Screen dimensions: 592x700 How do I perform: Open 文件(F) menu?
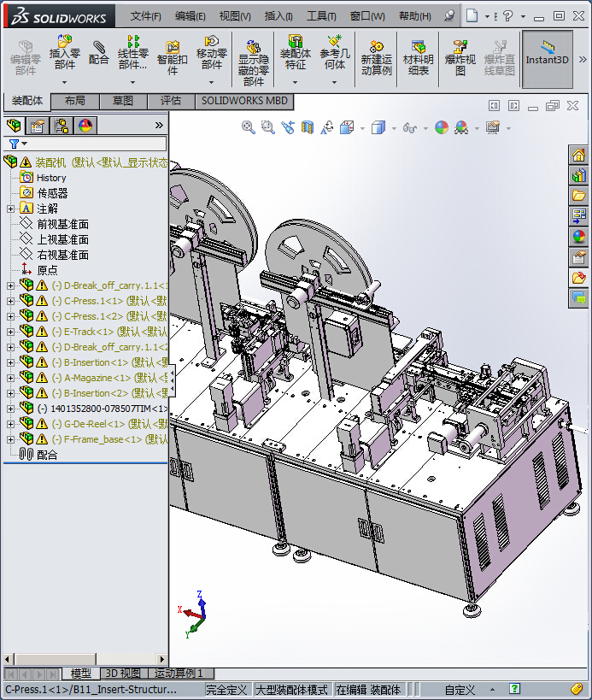click(x=145, y=16)
